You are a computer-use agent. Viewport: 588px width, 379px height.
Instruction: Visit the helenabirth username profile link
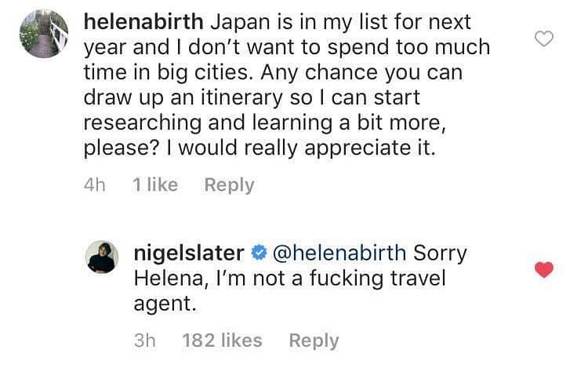click(x=136, y=22)
